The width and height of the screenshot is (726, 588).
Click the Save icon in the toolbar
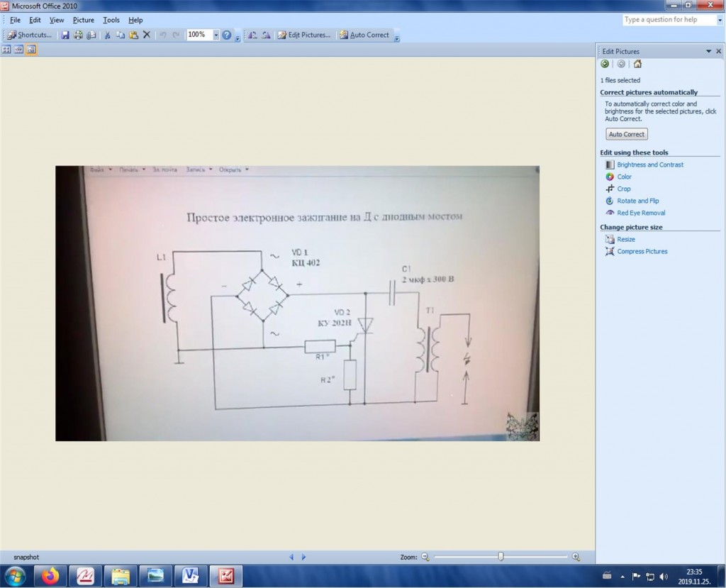[65, 35]
